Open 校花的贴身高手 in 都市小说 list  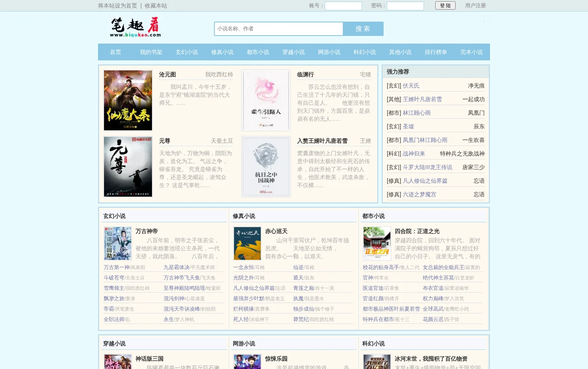click(x=381, y=267)
